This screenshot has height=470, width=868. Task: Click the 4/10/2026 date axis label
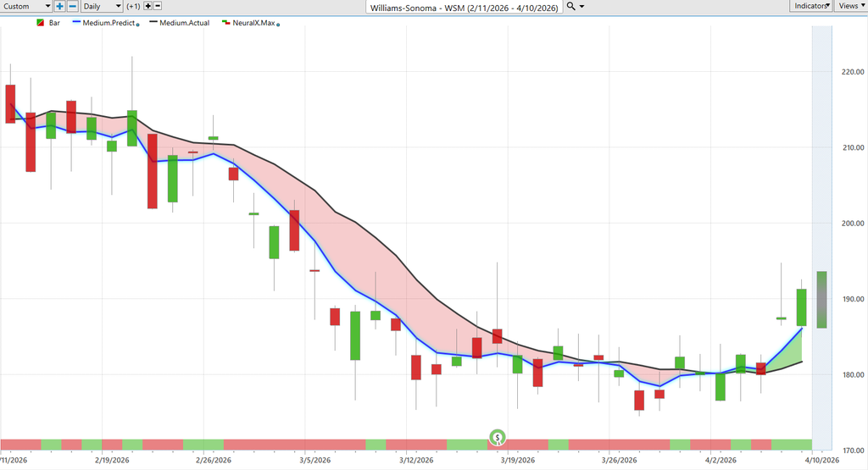coord(822,460)
